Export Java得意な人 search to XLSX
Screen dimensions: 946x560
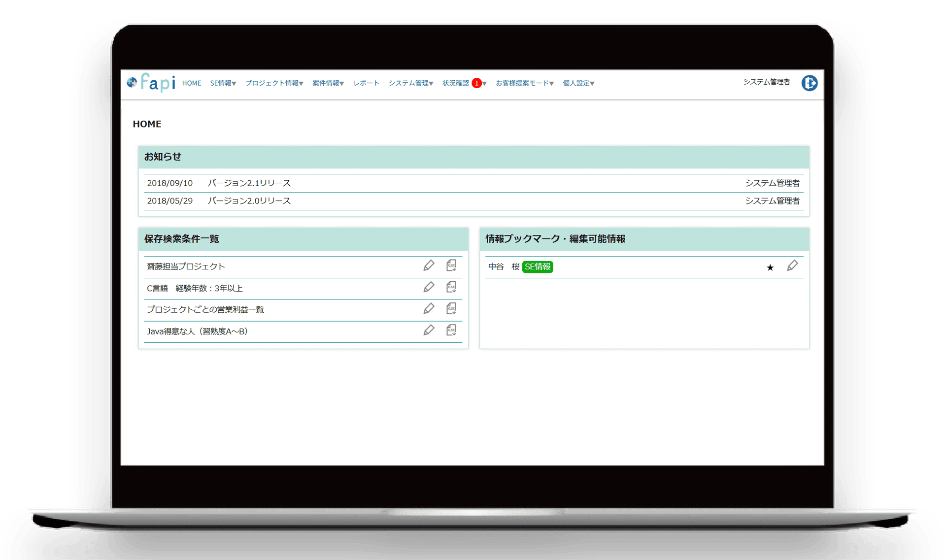(451, 330)
